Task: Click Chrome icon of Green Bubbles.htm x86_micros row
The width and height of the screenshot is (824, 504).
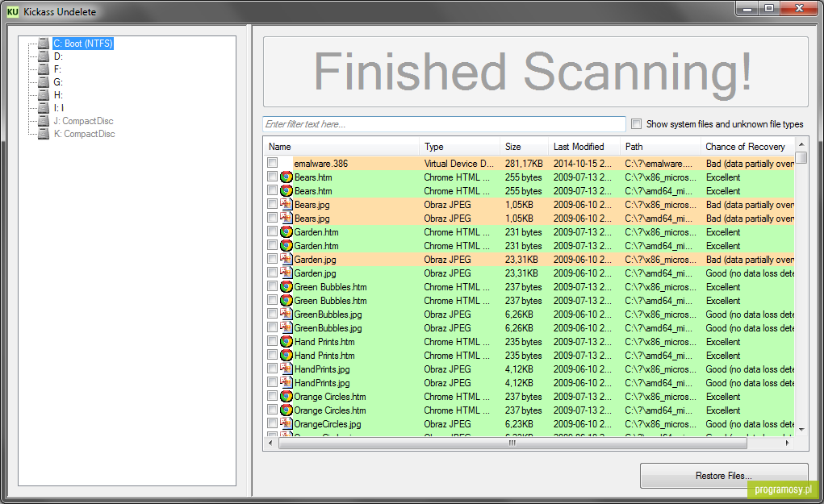Action: click(287, 286)
